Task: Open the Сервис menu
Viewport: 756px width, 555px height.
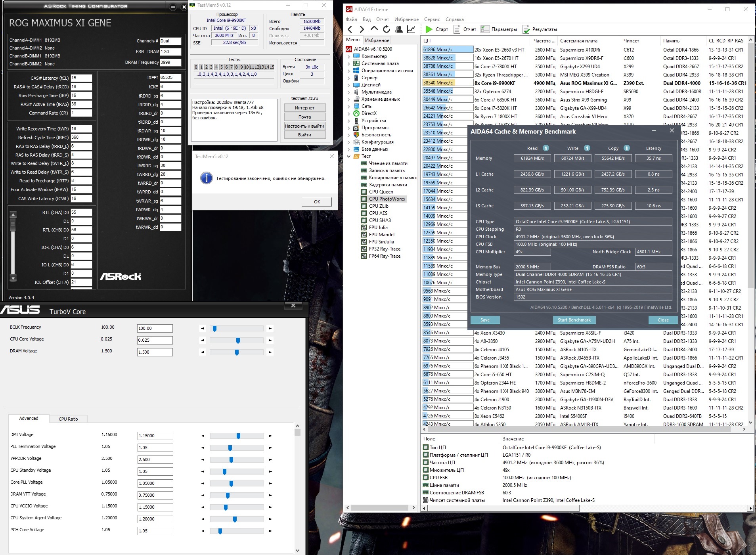Action: [x=432, y=19]
